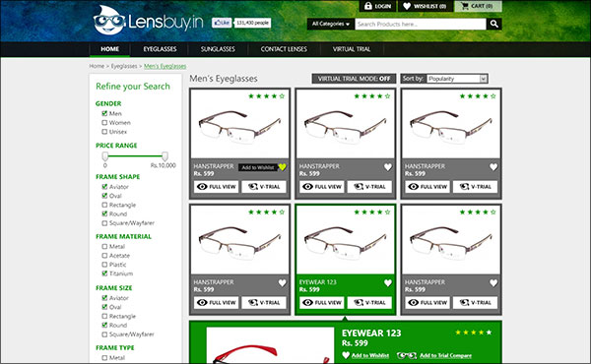Click the Add to Trial Compare glasses icon
The width and height of the screenshot is (591, 364).
pyautogui.click(x=407, y=355)
